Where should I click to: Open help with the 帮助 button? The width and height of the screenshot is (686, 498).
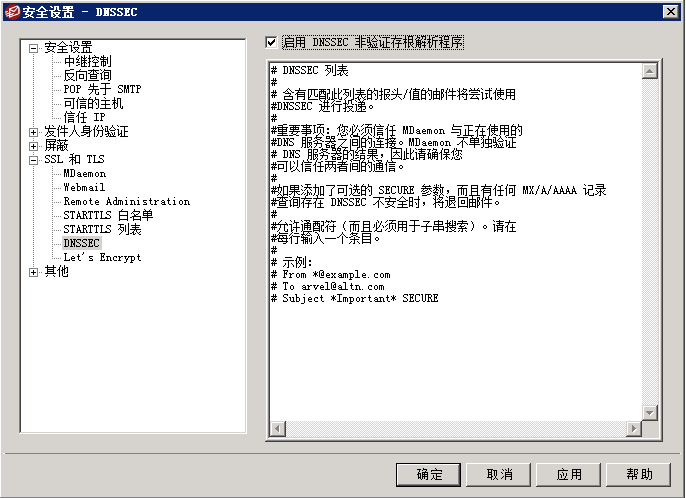coord(639,475)
